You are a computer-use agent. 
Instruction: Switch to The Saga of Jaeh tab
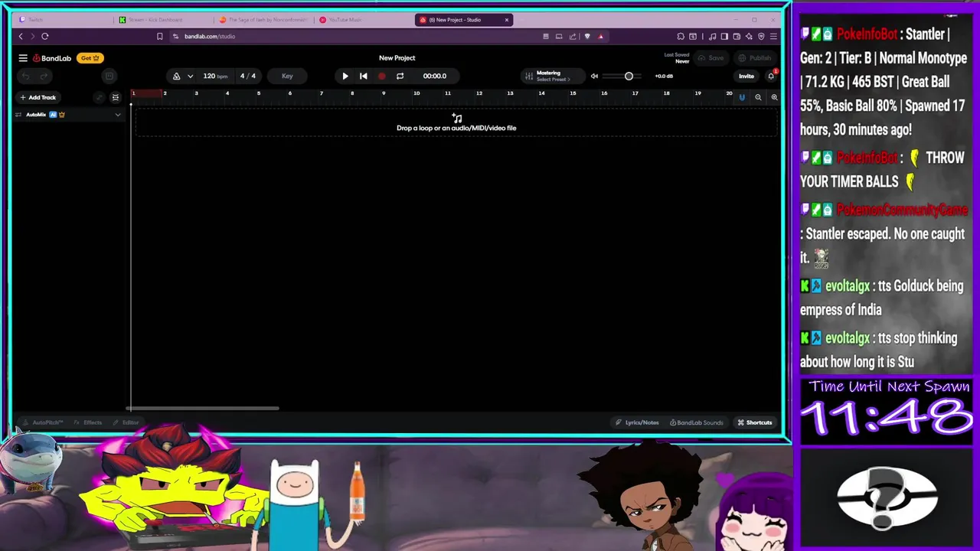[x=264, y=20]
